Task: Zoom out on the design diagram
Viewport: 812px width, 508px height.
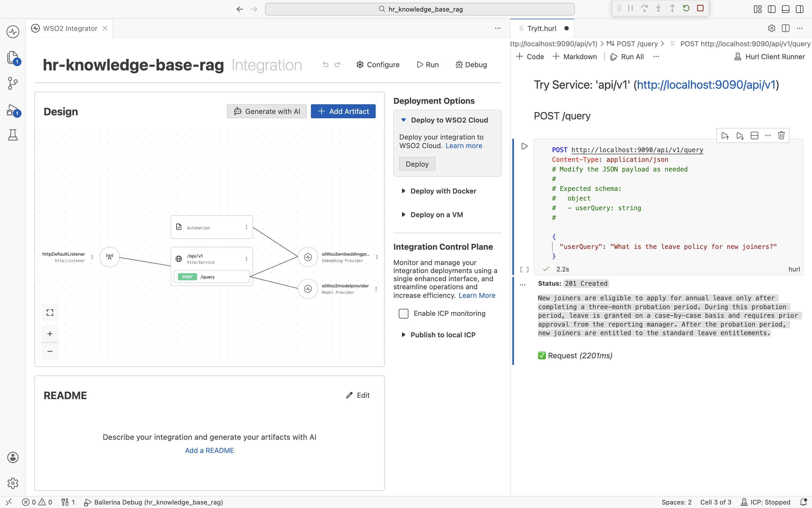Action: pyautogui.click(x=50, y=351)
